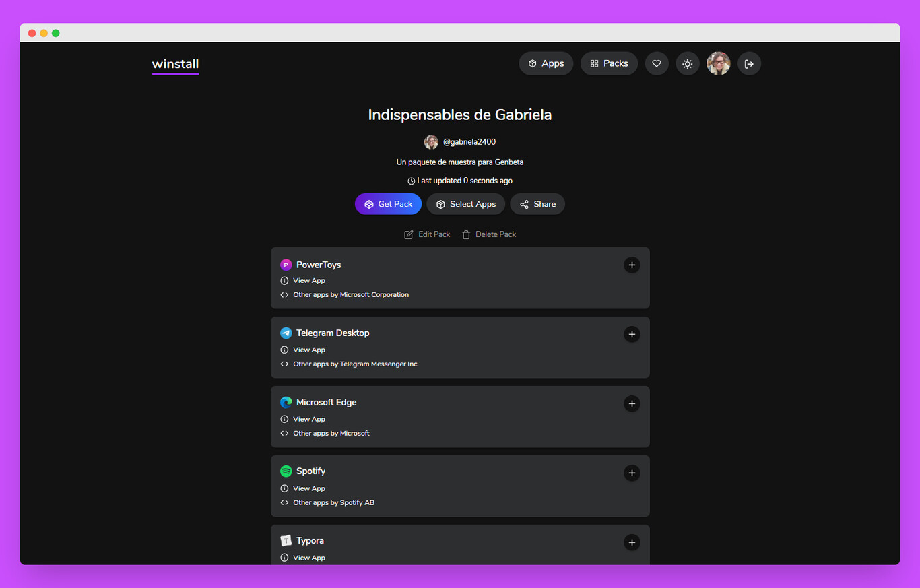Edit the current pack
The height and width of the screenshot is (588, 920).
[427, 234]
